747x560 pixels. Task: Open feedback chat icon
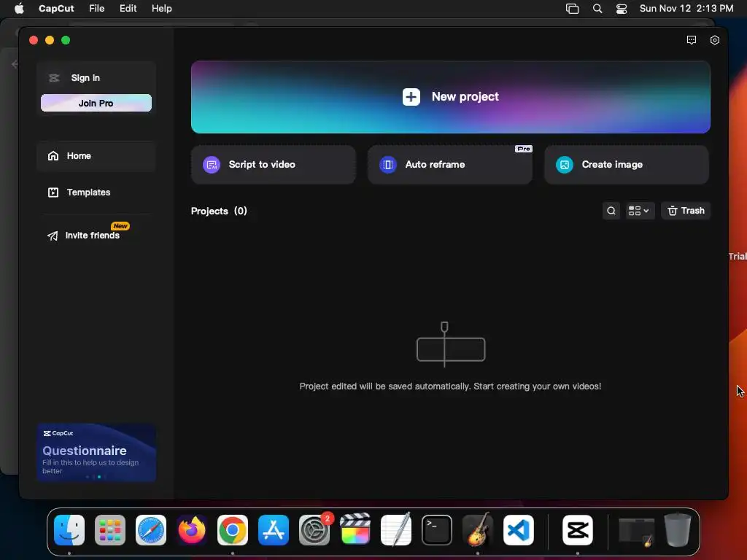point(692,40)
